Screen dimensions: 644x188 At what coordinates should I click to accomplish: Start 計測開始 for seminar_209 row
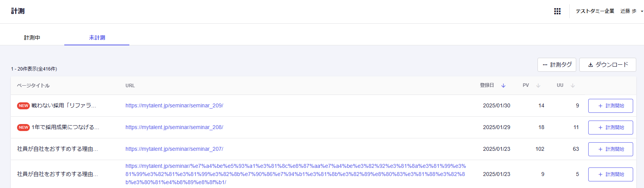(x=610, y=106)
